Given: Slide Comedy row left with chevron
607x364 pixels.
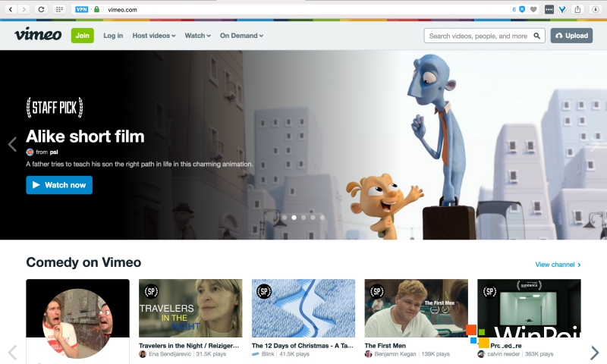Looking at the screenshot, I should pos(12,353).
